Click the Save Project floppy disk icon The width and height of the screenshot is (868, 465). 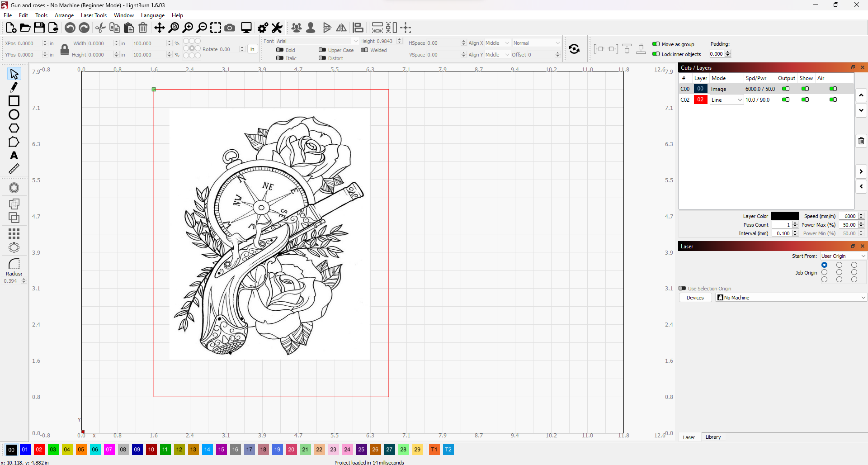39,28
